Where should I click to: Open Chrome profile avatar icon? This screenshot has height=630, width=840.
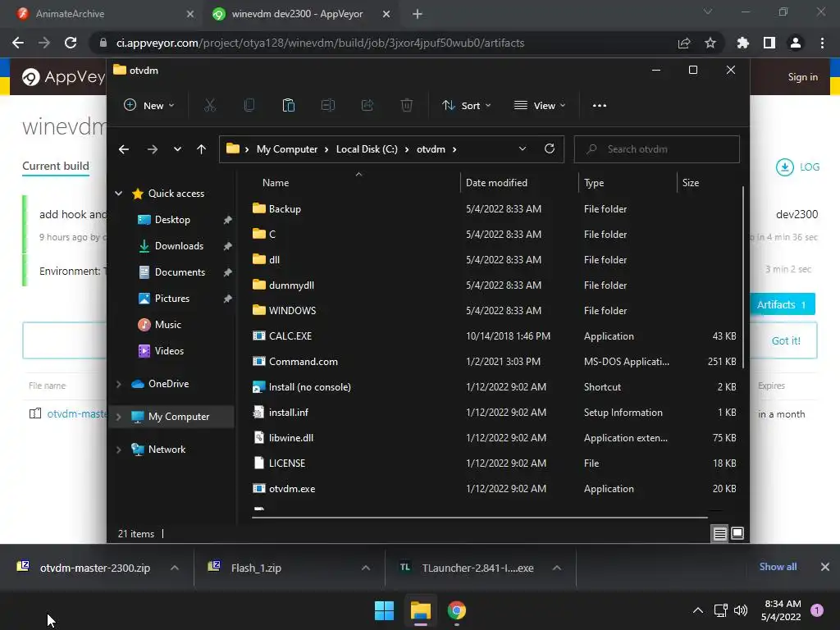point(796,43)
